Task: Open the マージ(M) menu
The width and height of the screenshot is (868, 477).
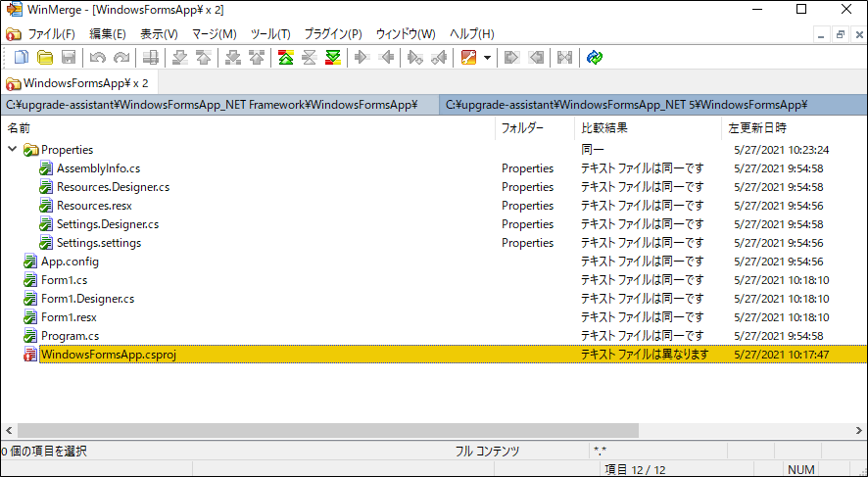Action: tap(215, 33)
